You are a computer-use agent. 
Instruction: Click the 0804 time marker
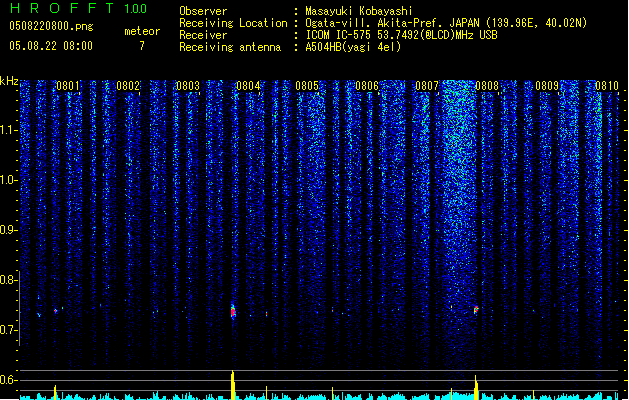point(248,86)
